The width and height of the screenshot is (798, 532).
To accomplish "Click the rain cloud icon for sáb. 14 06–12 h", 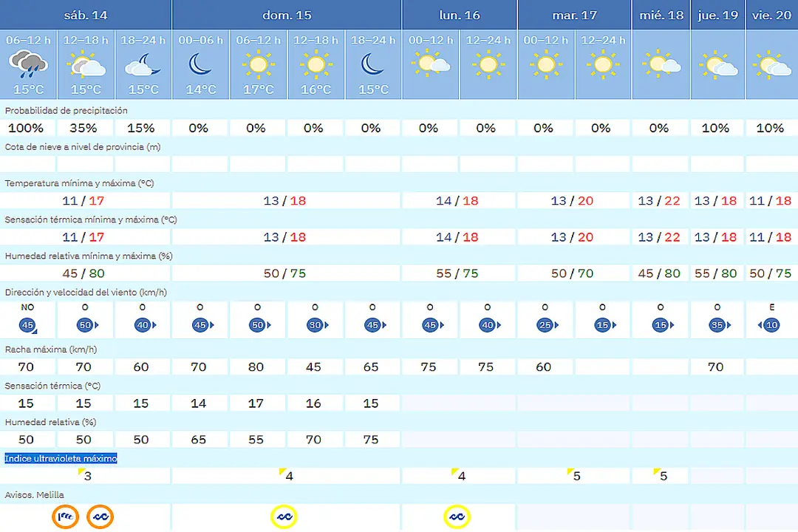I will pos(28,64).
